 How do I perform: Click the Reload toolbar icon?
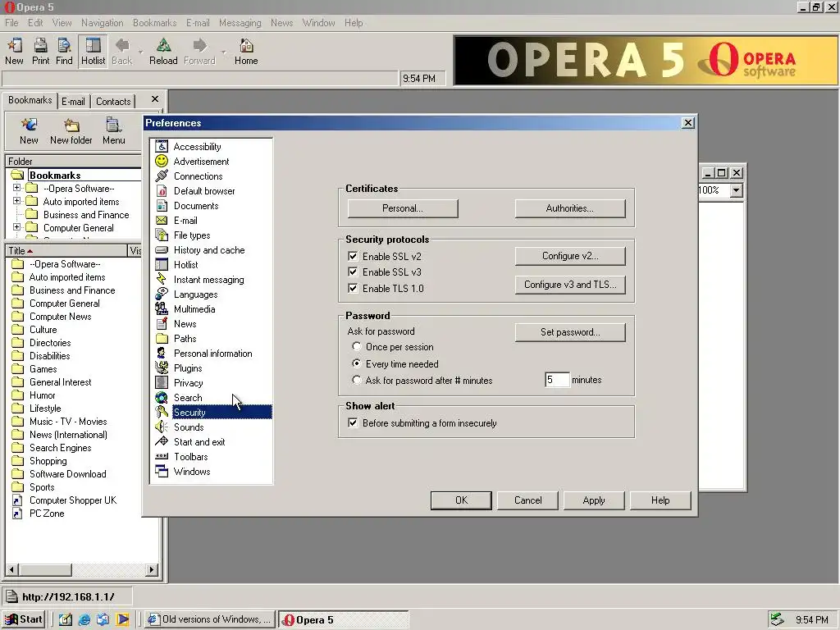tap(163, 51)
